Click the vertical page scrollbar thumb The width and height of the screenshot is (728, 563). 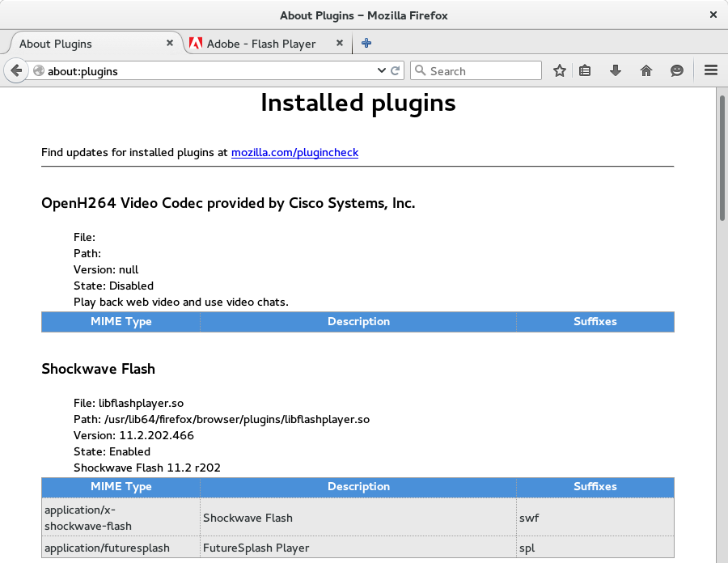pos(722,158)
